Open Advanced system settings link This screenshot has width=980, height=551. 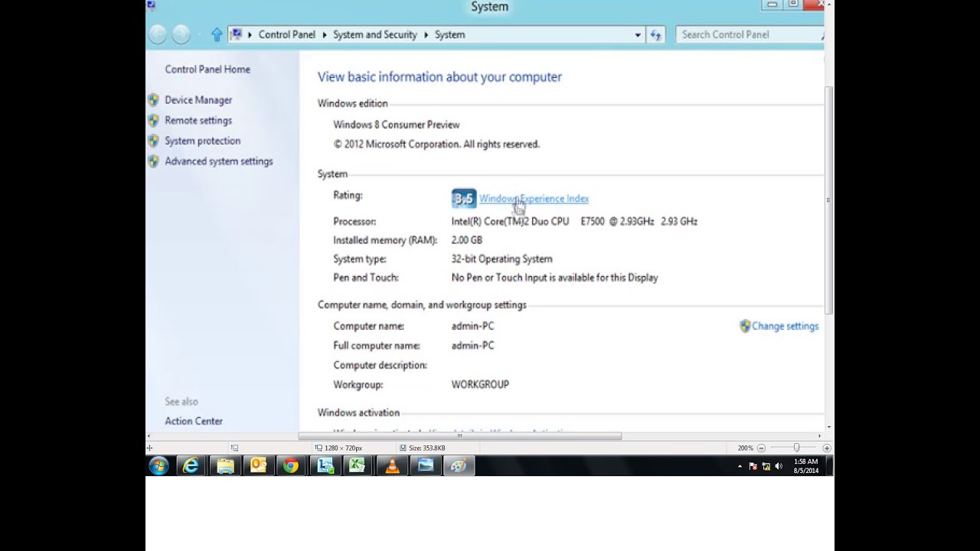point(219,161)
